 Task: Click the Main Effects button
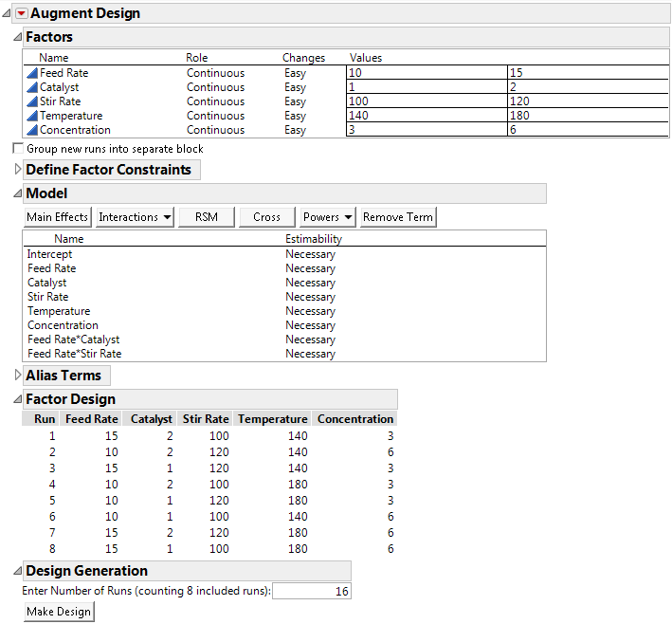(58, 217)
